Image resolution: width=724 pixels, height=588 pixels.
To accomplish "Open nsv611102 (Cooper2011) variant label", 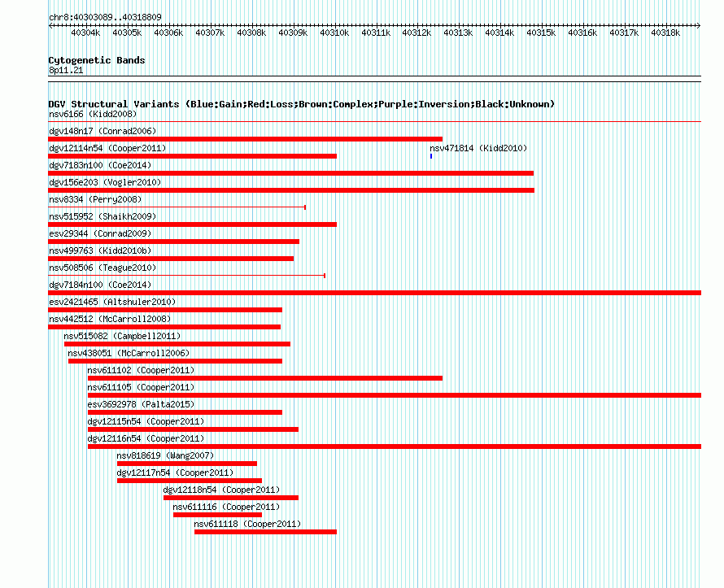I will [x=141, y=370].
